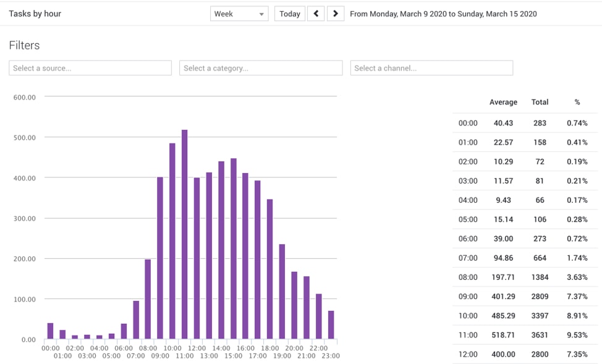Click the Average column header
The image size is (602, 364).
click(503, 102)
